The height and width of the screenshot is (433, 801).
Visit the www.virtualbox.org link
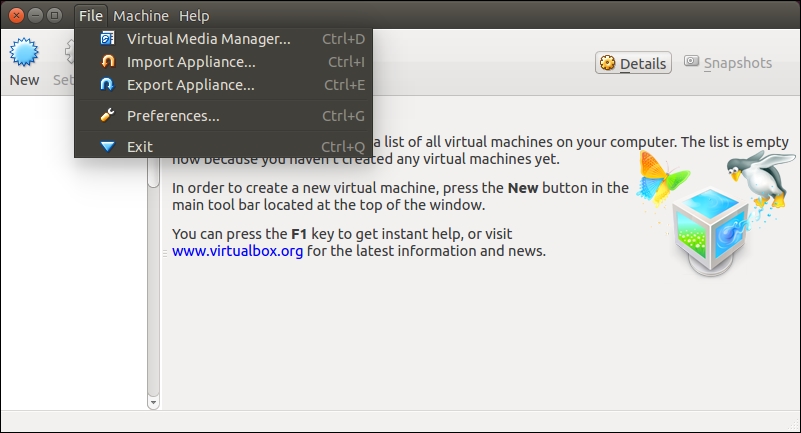pyautogui.click(x=237, y=251)
